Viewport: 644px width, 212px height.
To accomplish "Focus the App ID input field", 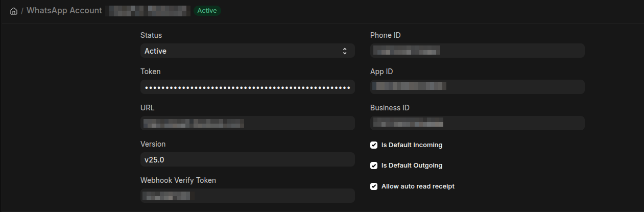I will pyautogui.click(x=477, y=87).
